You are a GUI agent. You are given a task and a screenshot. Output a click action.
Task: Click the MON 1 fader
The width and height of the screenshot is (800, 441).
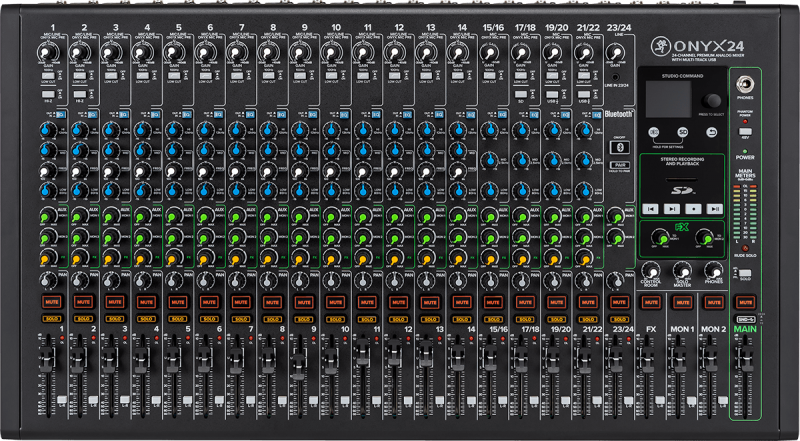pyautogui.click(x=682, y=362)
